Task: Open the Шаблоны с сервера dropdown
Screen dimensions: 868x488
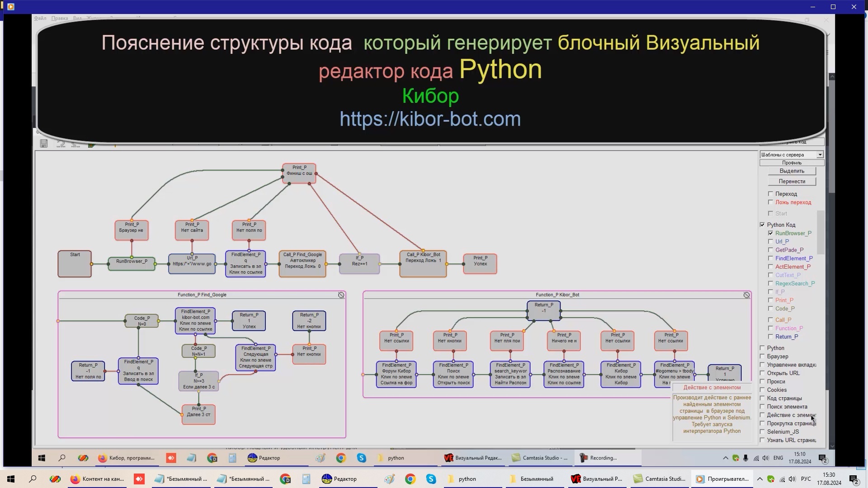Action: (820, 154)
